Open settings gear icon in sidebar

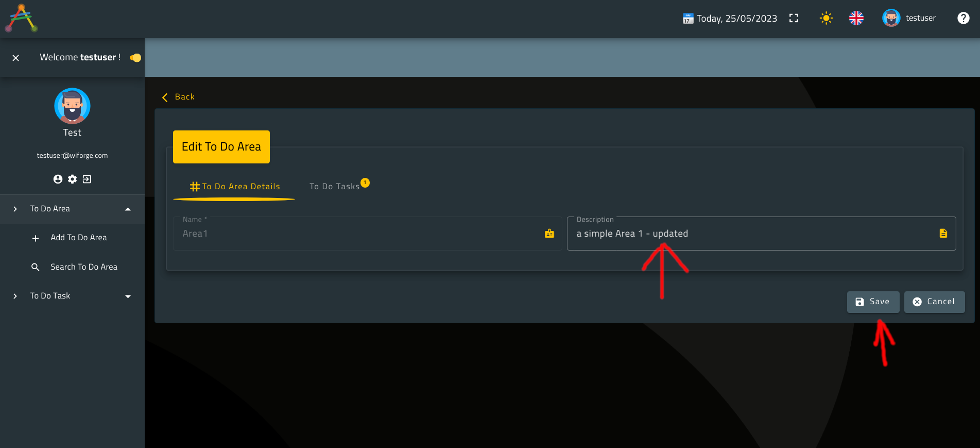coord(72,179)
